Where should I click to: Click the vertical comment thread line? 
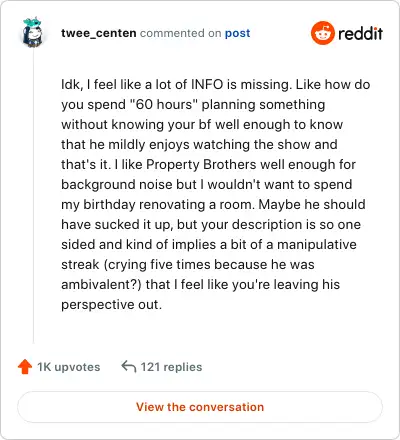pos(33,195)
